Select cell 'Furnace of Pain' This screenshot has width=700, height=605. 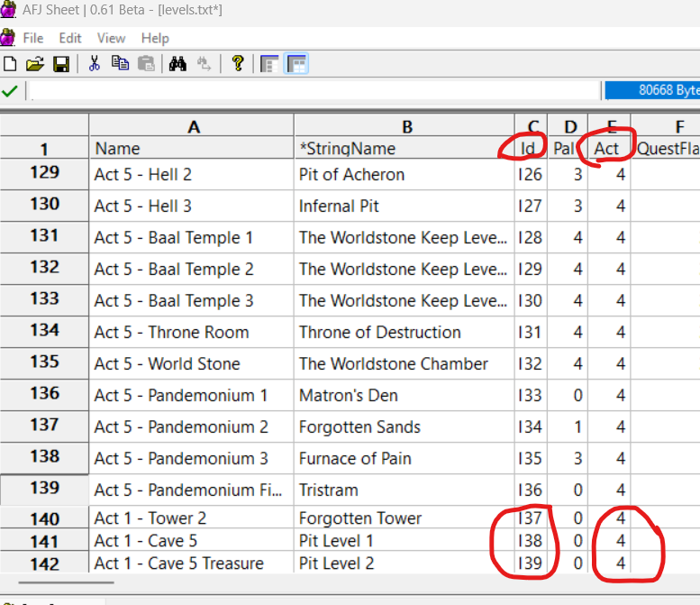[x=404, y=458]
